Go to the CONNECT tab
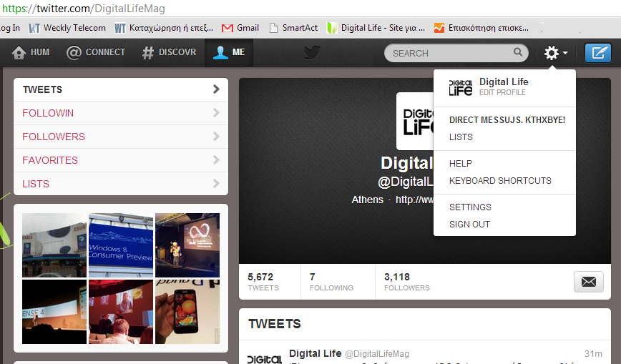Screen dimensions: 621x364 click(x=97, y=52)
